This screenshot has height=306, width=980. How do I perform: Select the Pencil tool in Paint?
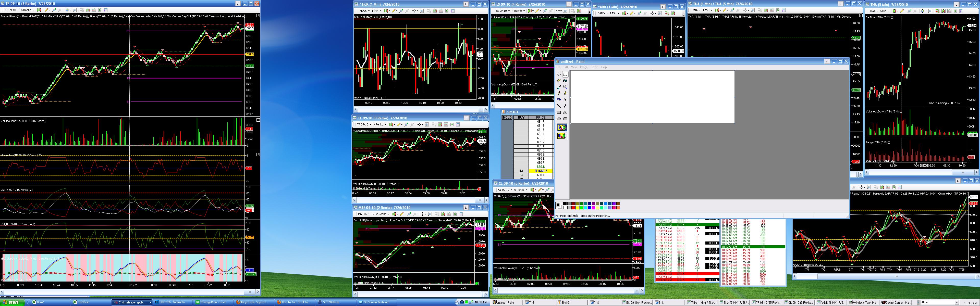[x=559, y=93]
